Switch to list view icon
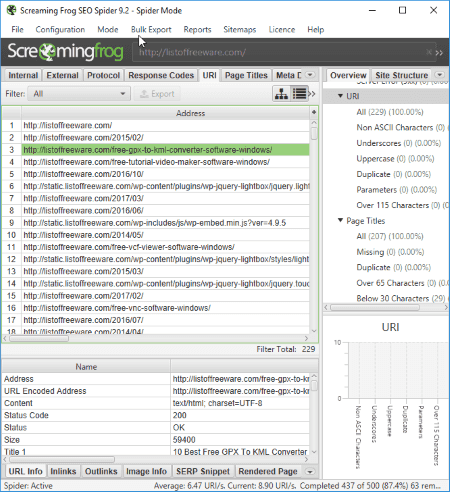450x492 pixels. click(x=299, y=94)
